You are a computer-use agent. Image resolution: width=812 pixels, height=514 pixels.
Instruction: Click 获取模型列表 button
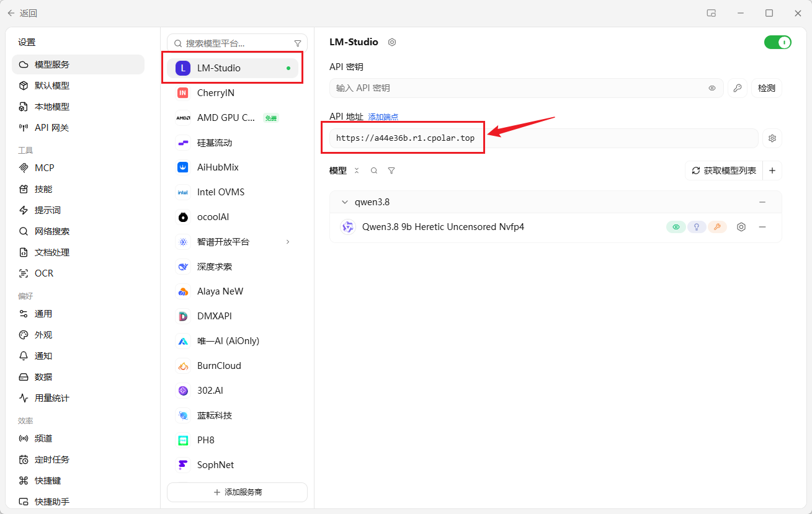[723, 171]
